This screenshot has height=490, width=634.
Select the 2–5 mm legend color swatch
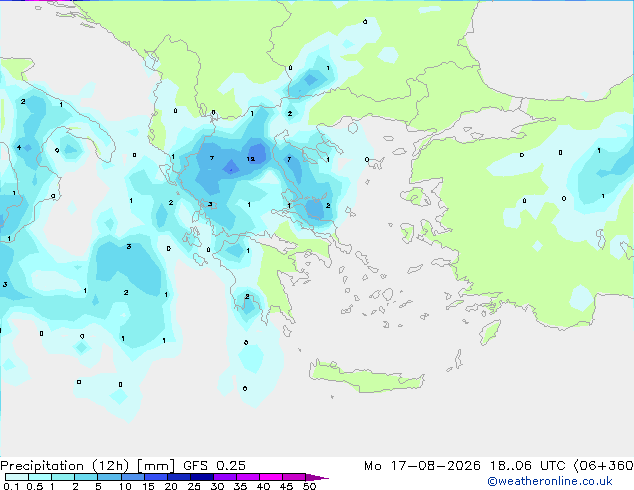[x=86, y=477]
